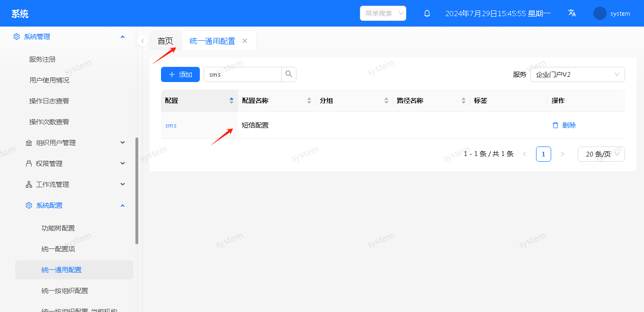Image resolution: width=644 pixels, height=312 pixels.
Task: Click the search magnifier icon button
Action: click(289, 74)
